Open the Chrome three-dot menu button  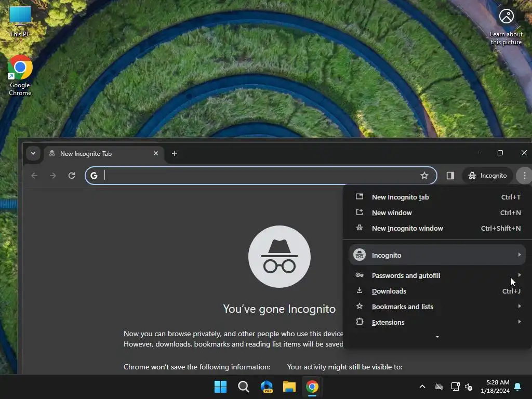[x=524, y=176]
